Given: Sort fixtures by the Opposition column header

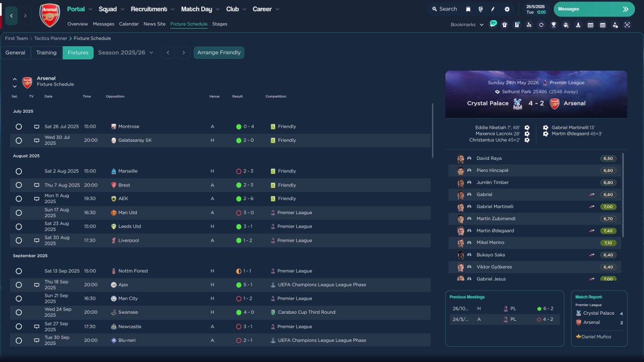Looking at the screenshot, I should 115,97.
